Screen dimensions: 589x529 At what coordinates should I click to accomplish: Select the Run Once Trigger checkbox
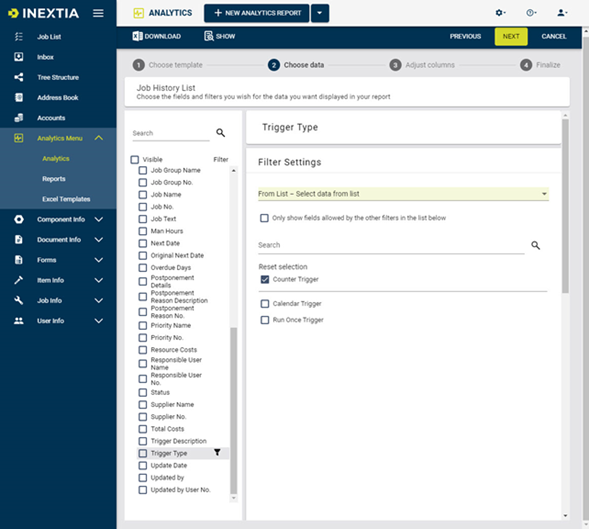point(265,320)
